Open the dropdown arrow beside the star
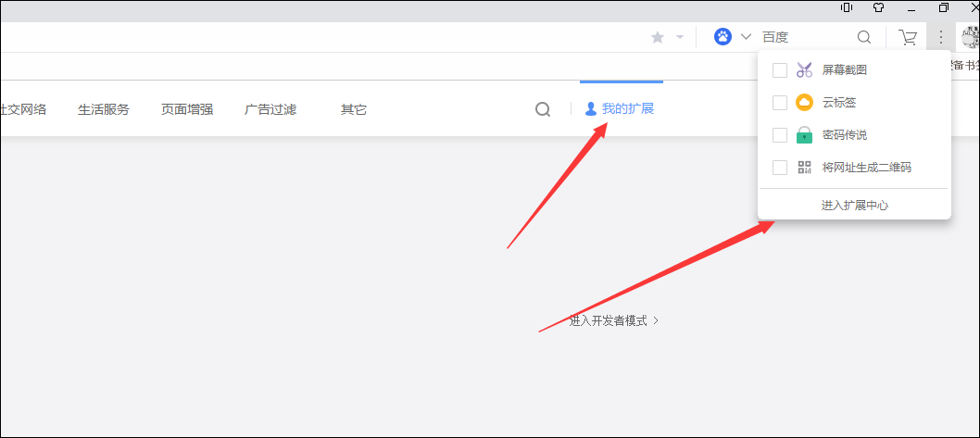The image size is (980, 438). coord(680,37)
